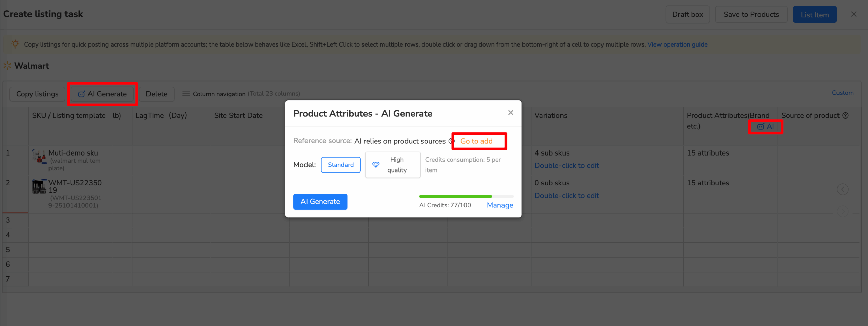This screenshot has width=868, height=326.
Task: Click the Delete button in toolbar
Action: click(x=157, y=94)
